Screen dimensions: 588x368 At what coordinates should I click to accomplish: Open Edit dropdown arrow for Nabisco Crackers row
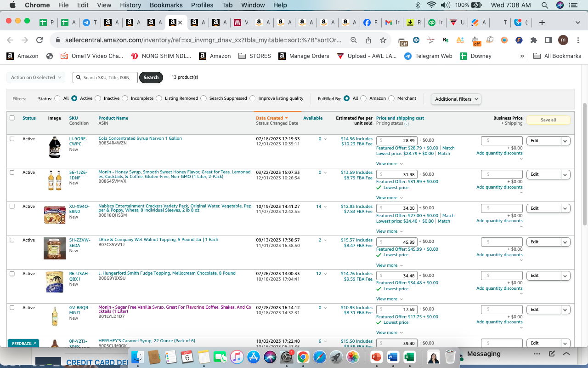tap(565, 208)
